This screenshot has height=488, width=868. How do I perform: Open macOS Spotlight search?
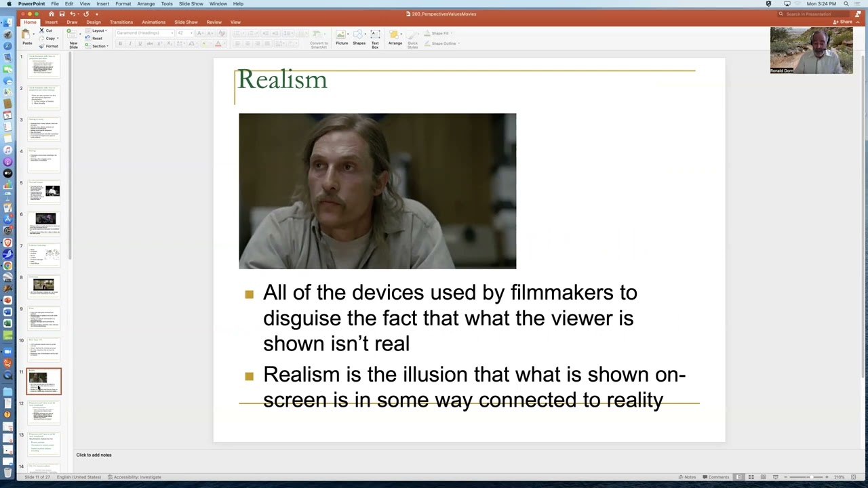click(846, 4)
